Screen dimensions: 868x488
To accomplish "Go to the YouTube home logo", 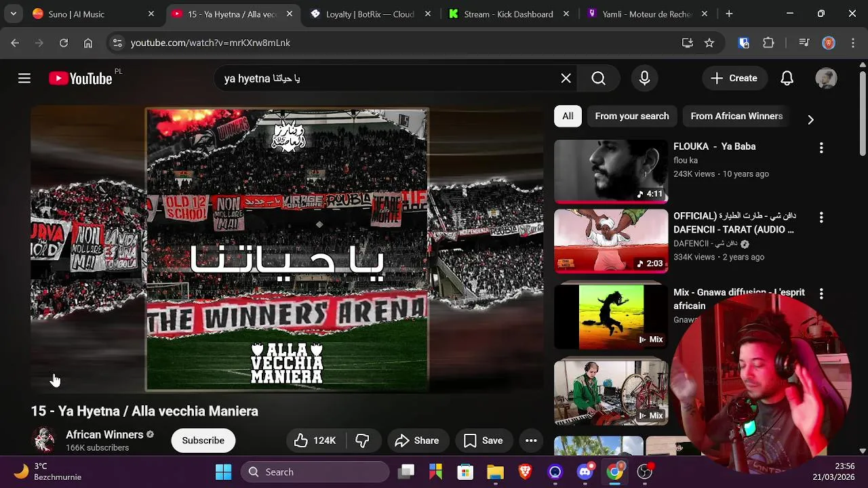I will coord(80,79).
